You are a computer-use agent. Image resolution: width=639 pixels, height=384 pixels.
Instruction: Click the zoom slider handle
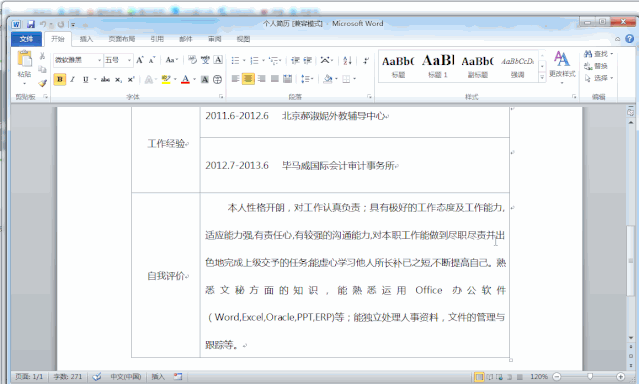(590, 377)
